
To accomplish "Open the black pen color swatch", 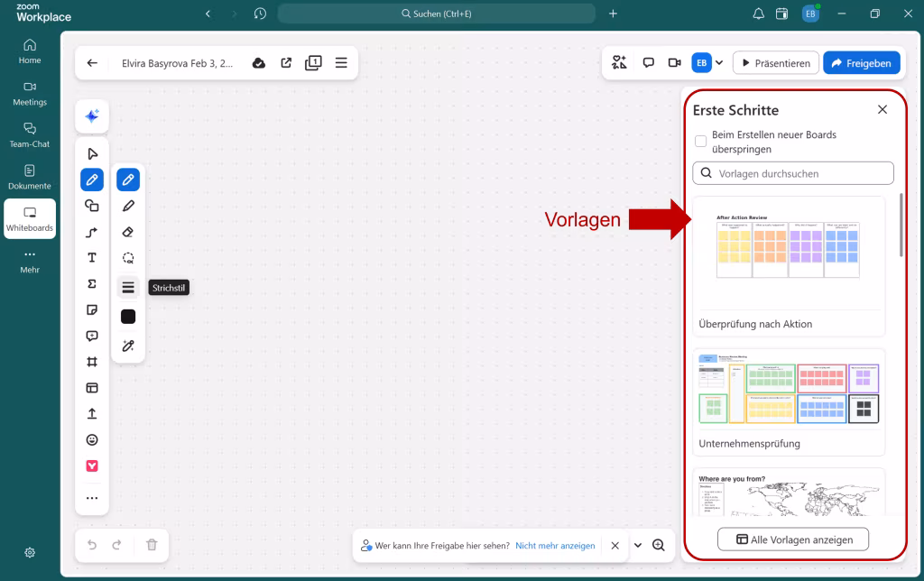I will point(128,316).
